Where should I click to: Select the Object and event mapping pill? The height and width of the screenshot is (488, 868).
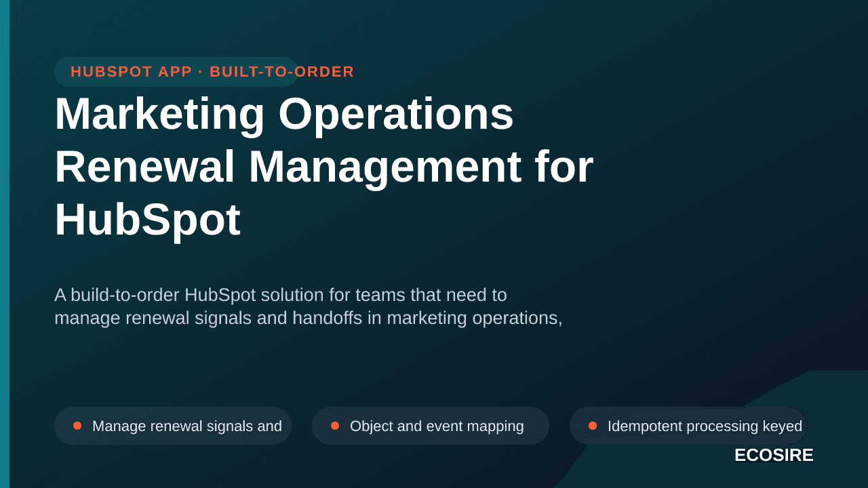point(431,426)
